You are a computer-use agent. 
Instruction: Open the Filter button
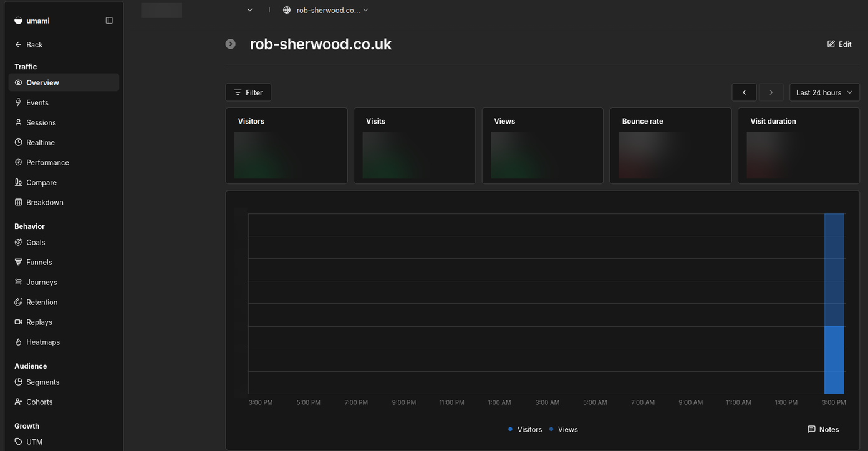[x=248, y=92]
